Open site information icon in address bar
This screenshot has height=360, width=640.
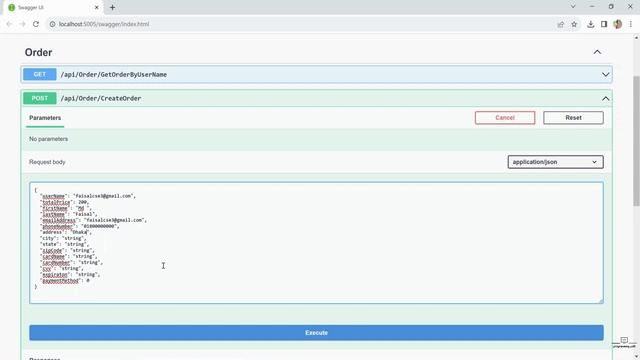pyautogui.click(x=52, y=24)
